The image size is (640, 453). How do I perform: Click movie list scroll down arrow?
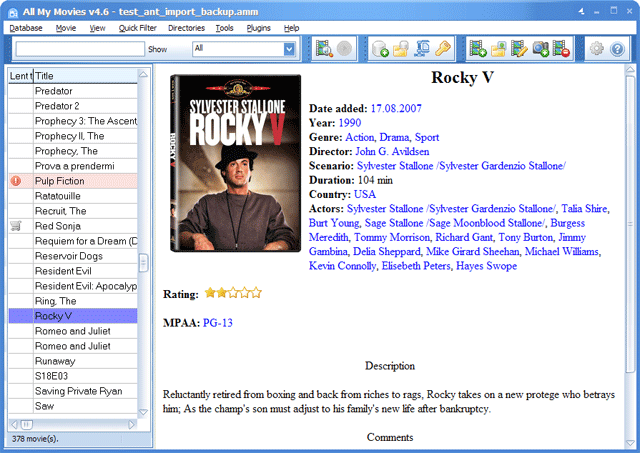143,412
